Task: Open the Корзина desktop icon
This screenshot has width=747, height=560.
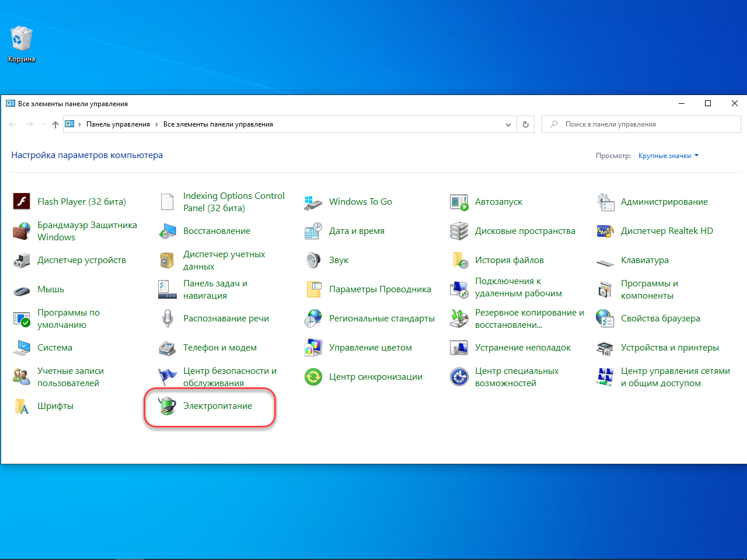Action: [x=22, y=38]
